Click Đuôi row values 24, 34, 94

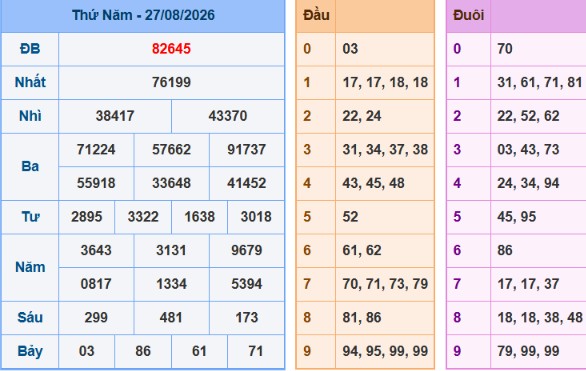pyautogui.click(x=528, y=183)
